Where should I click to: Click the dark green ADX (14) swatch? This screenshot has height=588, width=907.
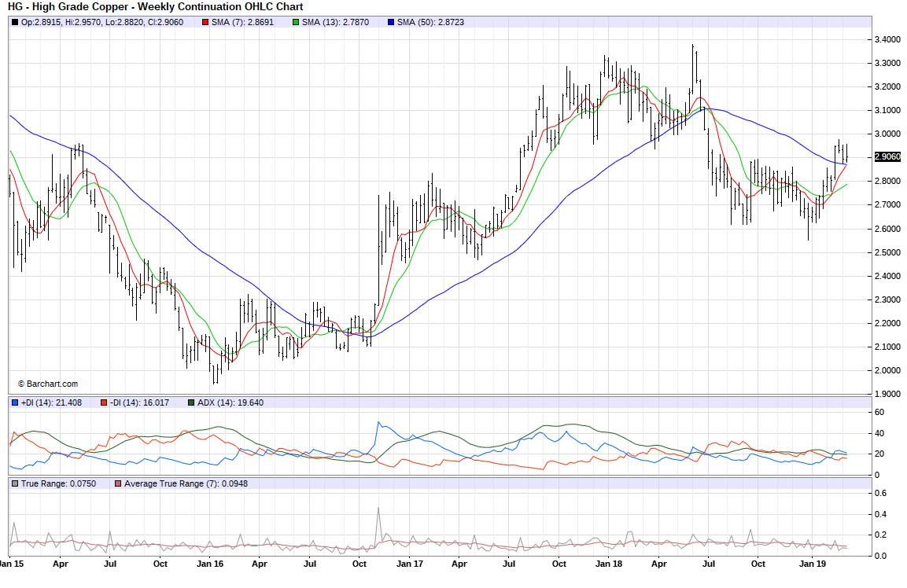(191, 402)
